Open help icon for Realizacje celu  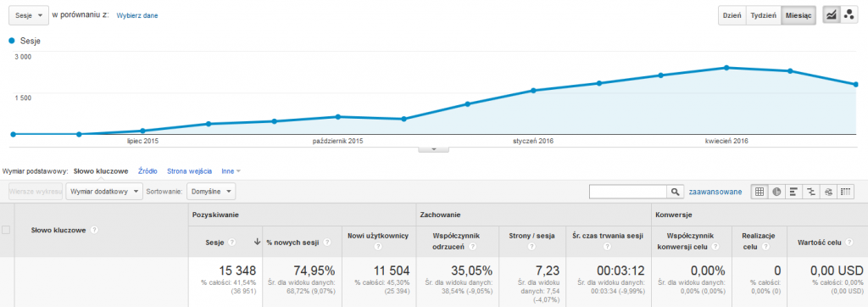click(766, 247)
